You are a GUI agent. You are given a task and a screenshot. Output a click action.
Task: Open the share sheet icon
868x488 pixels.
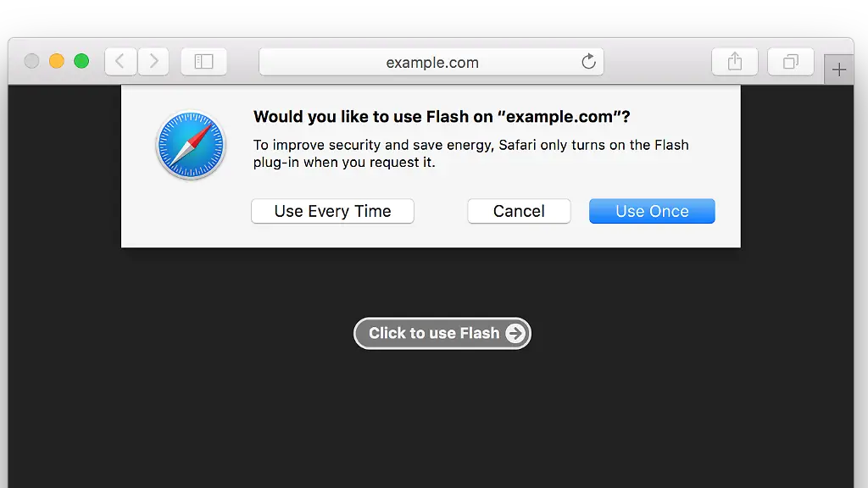pos(734,61)
